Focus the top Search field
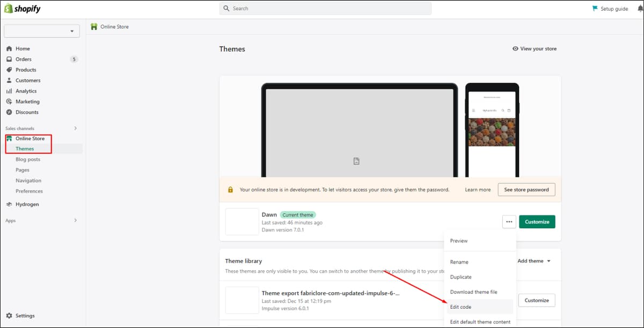 (325, 9)
